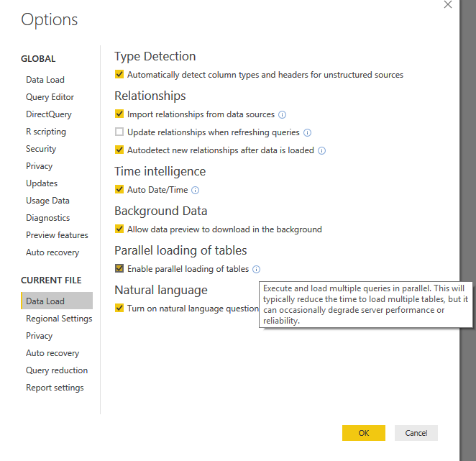Viewport: 476px width, 461px height.
Task: Open info icon for Import relationships
Action: (x=282, y=115)
